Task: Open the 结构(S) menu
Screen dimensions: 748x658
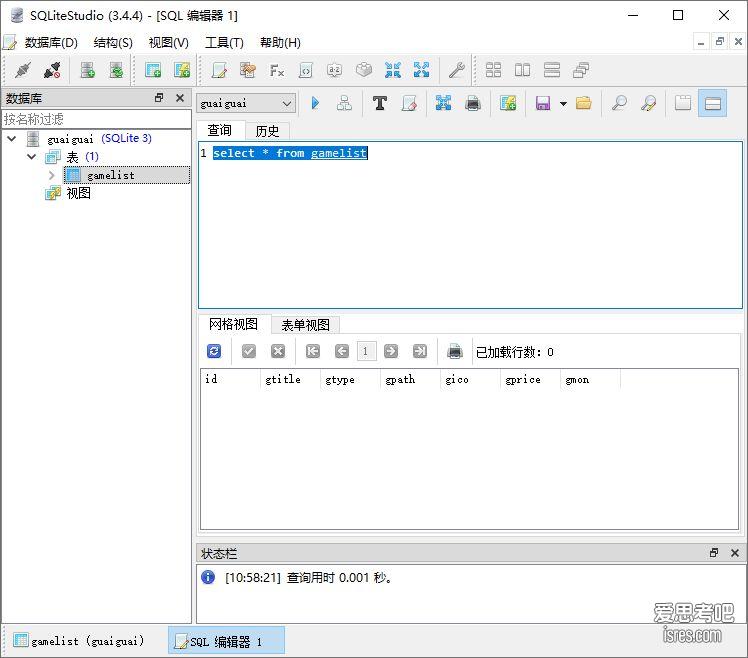Action: pos(113,42)
